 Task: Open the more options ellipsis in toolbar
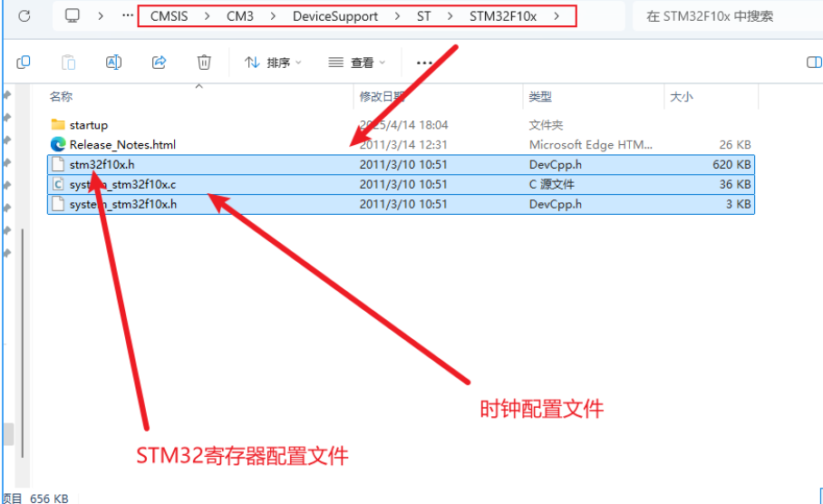[424, 63]
